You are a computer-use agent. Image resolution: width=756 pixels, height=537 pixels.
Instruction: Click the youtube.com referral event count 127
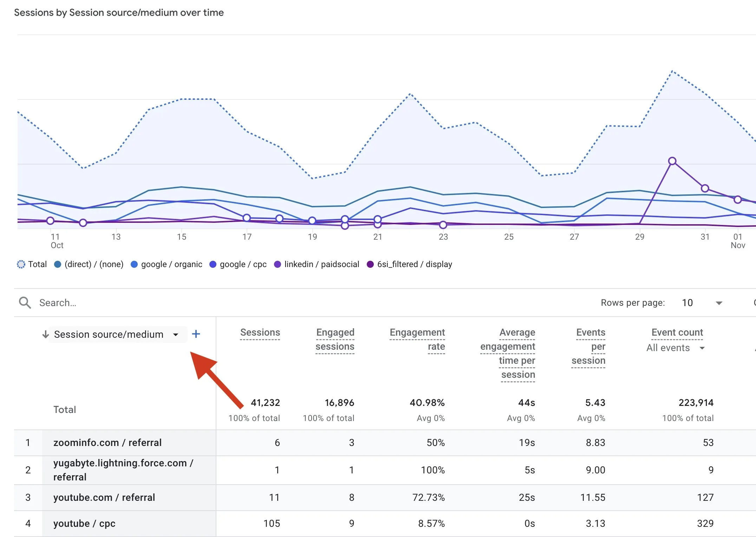coord(705,497)
